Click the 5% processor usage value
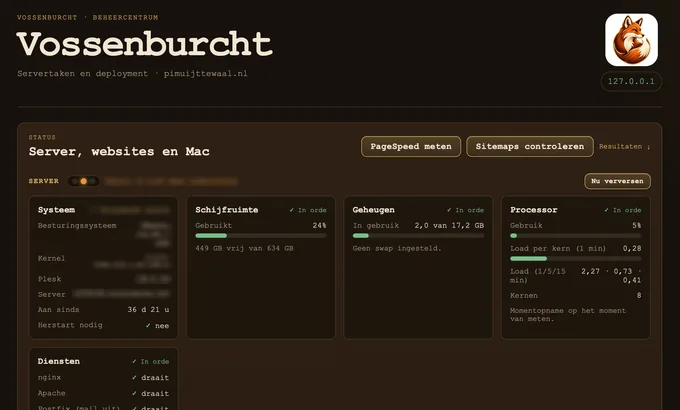 (x=637, y=226)
